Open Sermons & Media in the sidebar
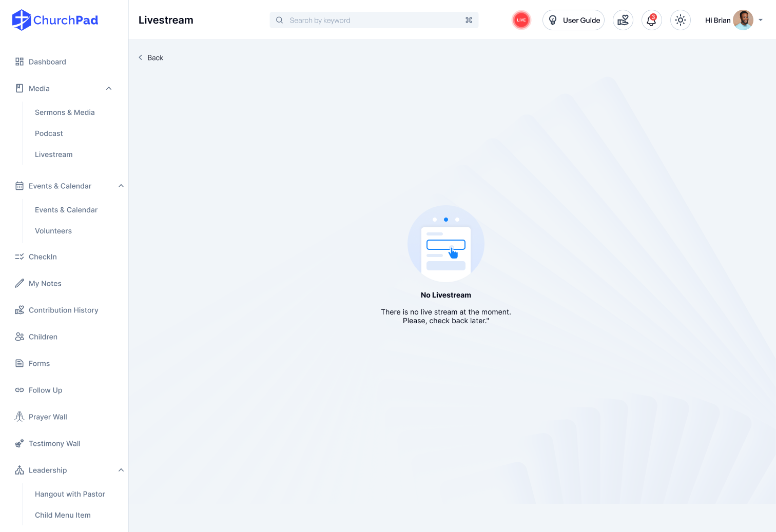Image resolution: width=776 pixels, height=532 pixels. (65, 112)
